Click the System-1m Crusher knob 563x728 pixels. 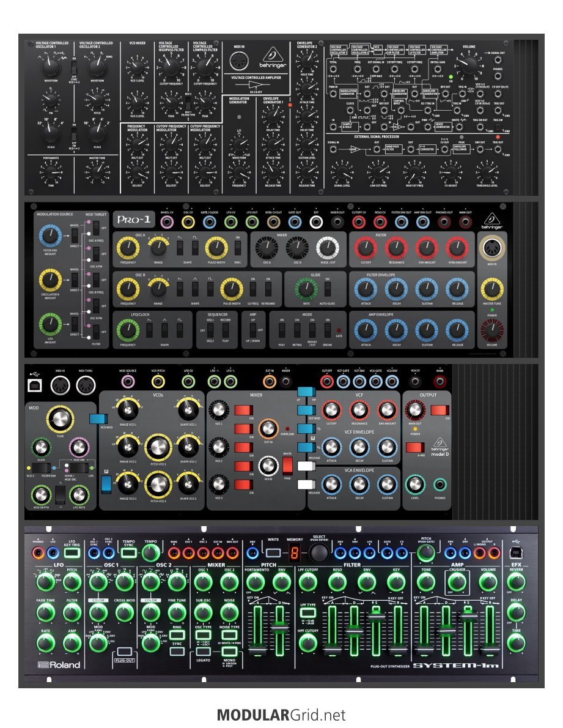coord(457,581)
